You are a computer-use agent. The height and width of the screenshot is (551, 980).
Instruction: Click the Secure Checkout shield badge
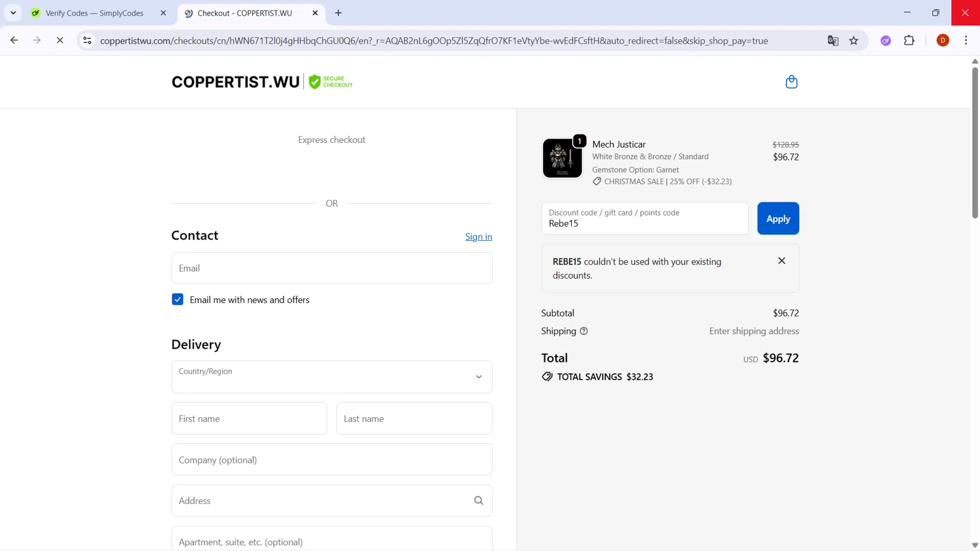[x=330, y=82]
